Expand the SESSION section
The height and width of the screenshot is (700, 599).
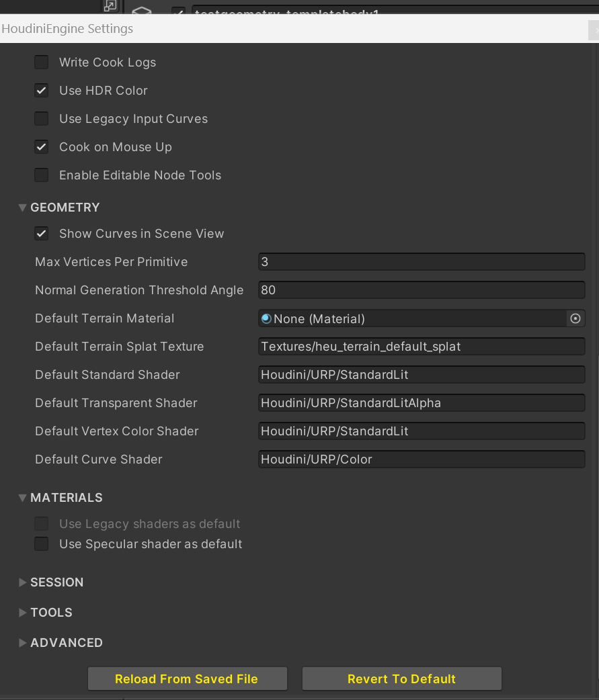pyautogui.click(x=23, y=582)
